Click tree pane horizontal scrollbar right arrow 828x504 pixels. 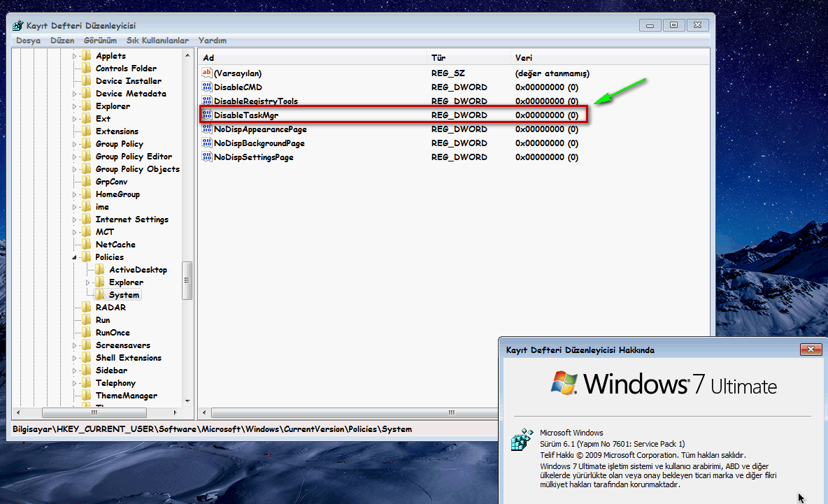175,412
